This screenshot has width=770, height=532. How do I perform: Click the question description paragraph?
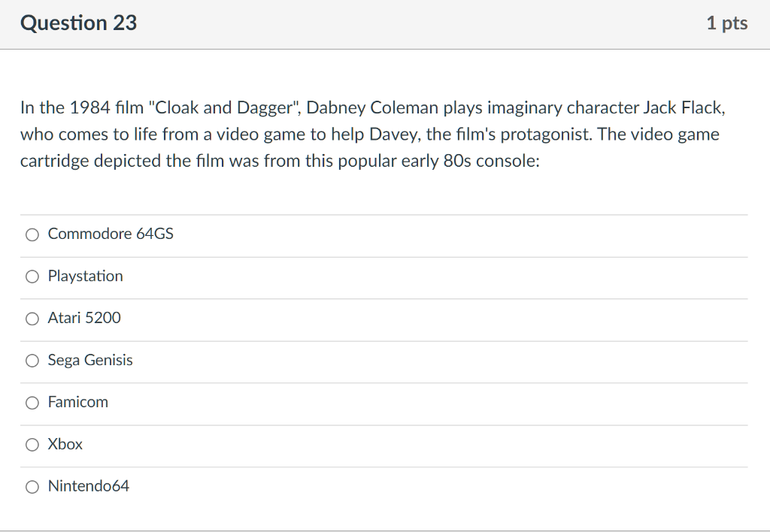pyautogui.click(x=371, y=134)
